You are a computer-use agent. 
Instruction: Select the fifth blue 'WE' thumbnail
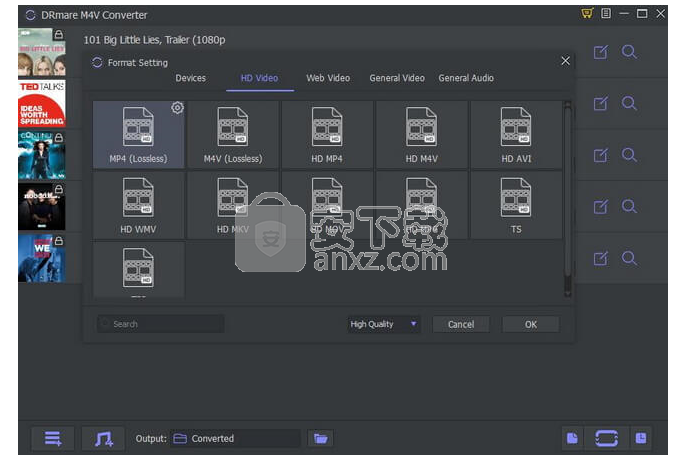[42, 258]
